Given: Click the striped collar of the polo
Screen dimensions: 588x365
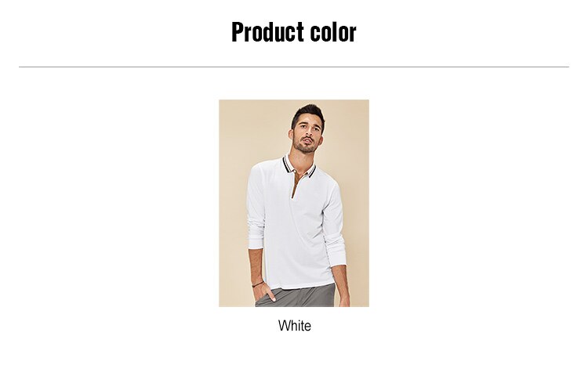Looking at the screenshot, I should (x=299, y=167).
